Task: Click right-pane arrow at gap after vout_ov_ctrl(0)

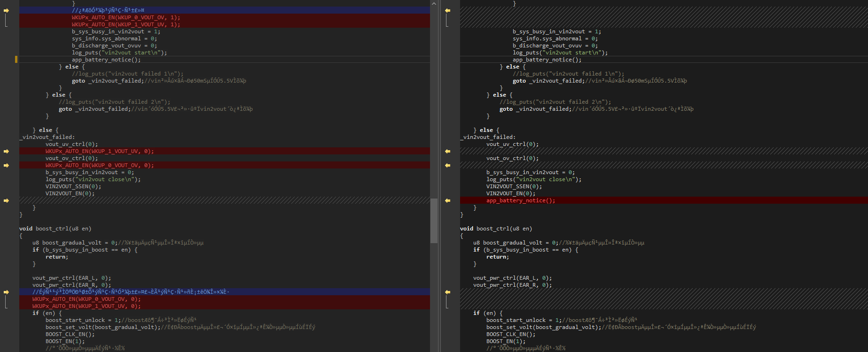Action: [x=447, y=165]
